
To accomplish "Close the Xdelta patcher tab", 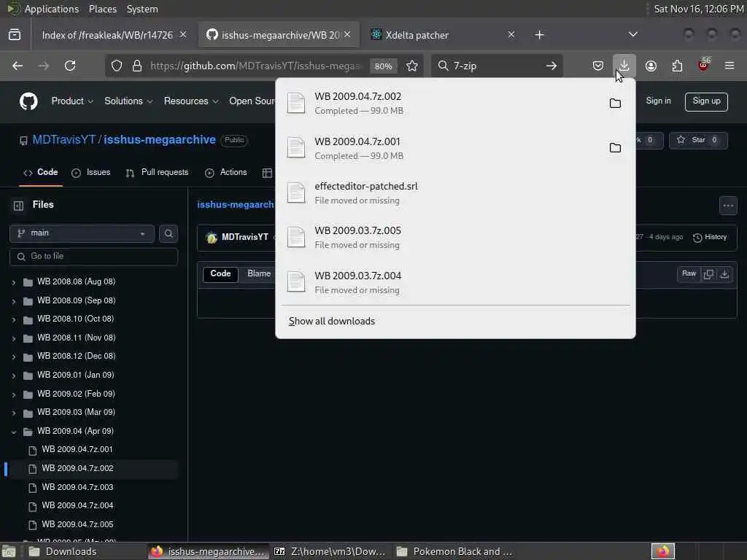I will [511, 35].
